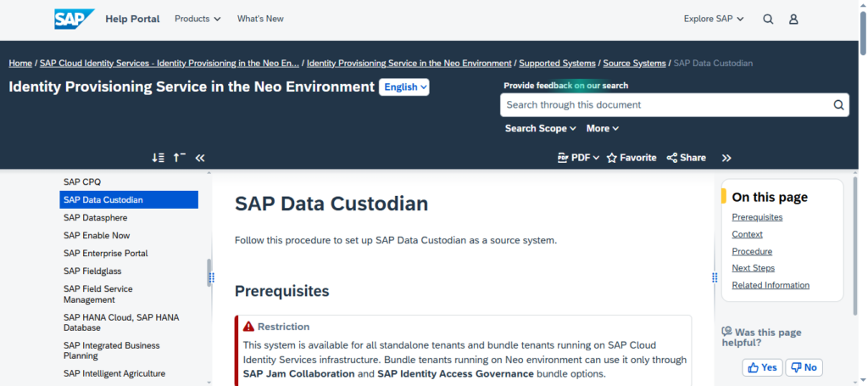Jump to Context in On this page
Viewport: 868px width, 386px height.
pyautogui.click(x=747, y=234)
